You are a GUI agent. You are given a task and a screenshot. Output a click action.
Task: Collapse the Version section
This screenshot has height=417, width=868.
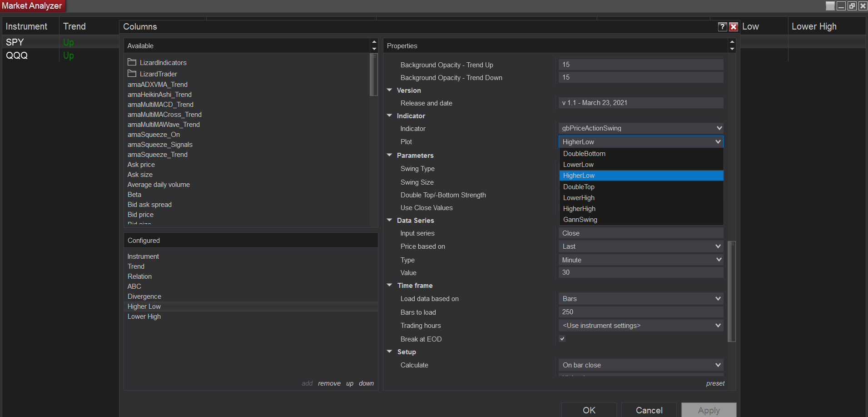point(389,90)
